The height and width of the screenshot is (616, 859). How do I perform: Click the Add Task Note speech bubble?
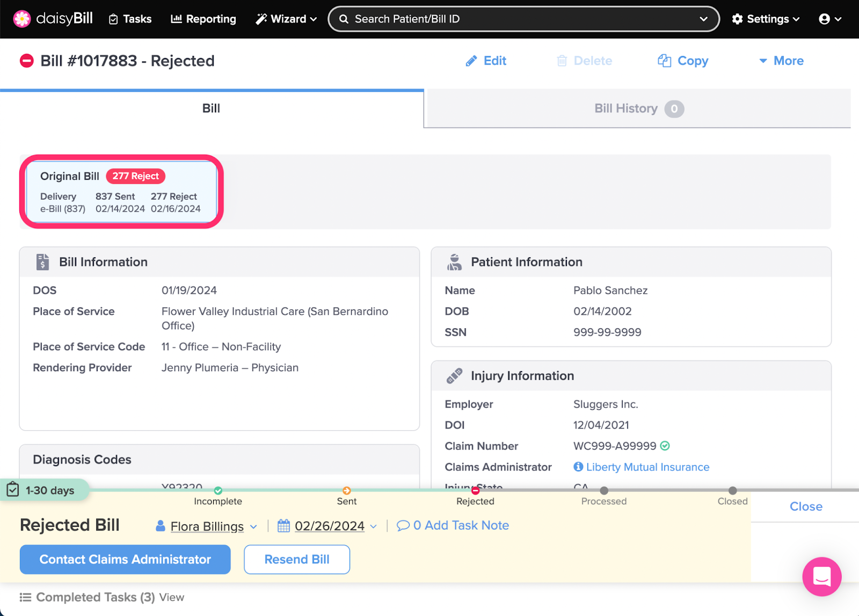point(403,525)
